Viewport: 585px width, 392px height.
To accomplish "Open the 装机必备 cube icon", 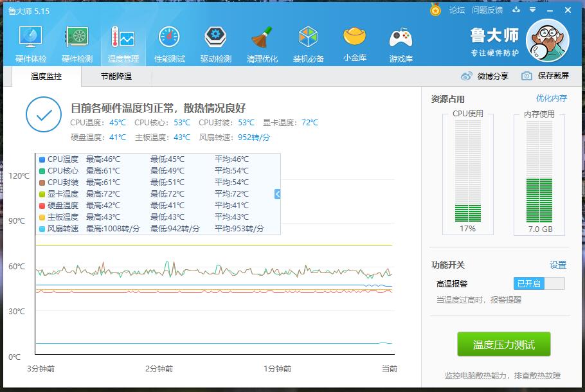I will click(x=308, y=37).
